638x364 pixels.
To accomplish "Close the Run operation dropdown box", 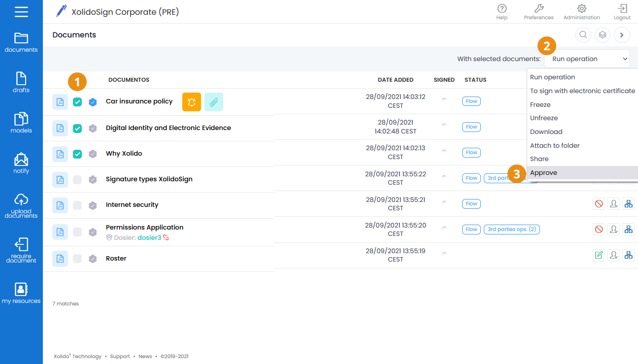I will (587, 59).
